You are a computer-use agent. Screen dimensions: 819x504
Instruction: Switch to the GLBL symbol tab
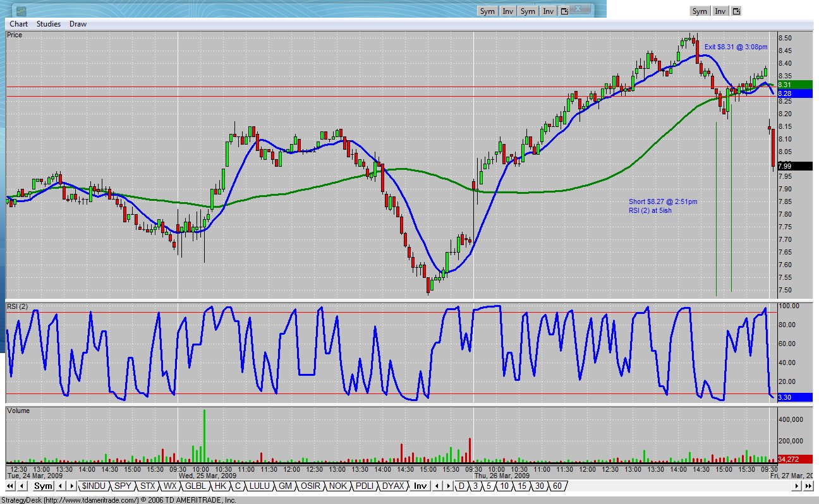pyautogui.click(x=195, y=486)
